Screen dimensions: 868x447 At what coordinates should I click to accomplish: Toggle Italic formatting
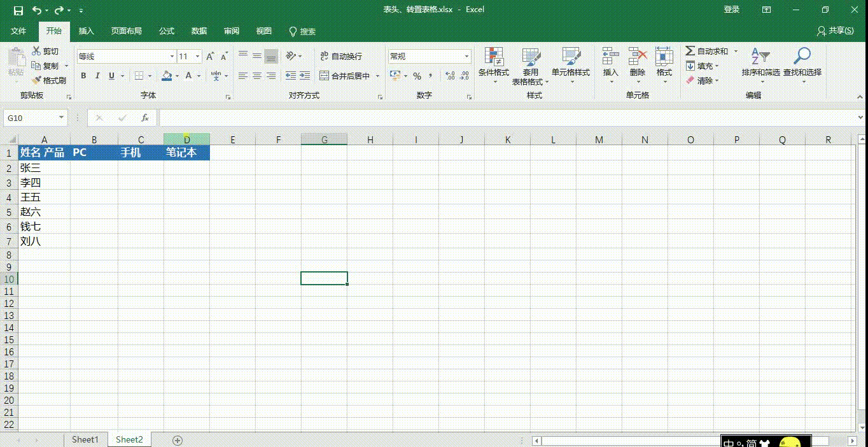97,76
